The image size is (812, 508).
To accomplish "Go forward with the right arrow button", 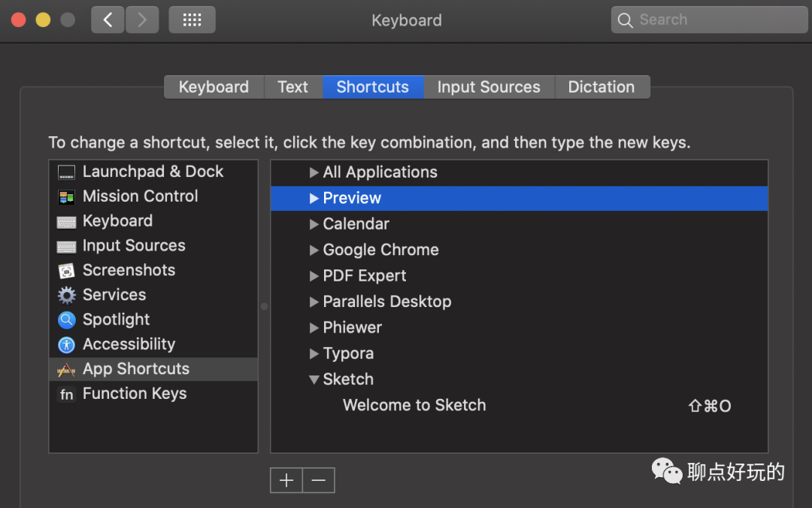I will point(142,20).
